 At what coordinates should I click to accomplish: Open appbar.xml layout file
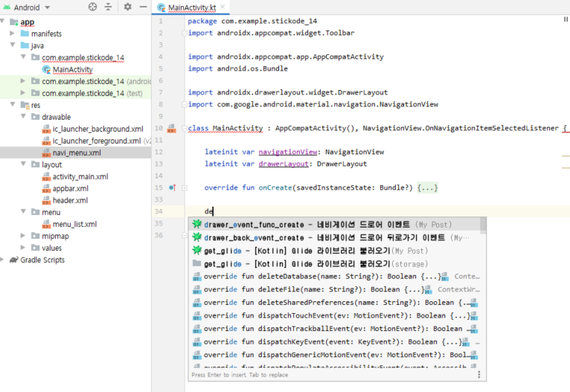[x=71, y=188]
